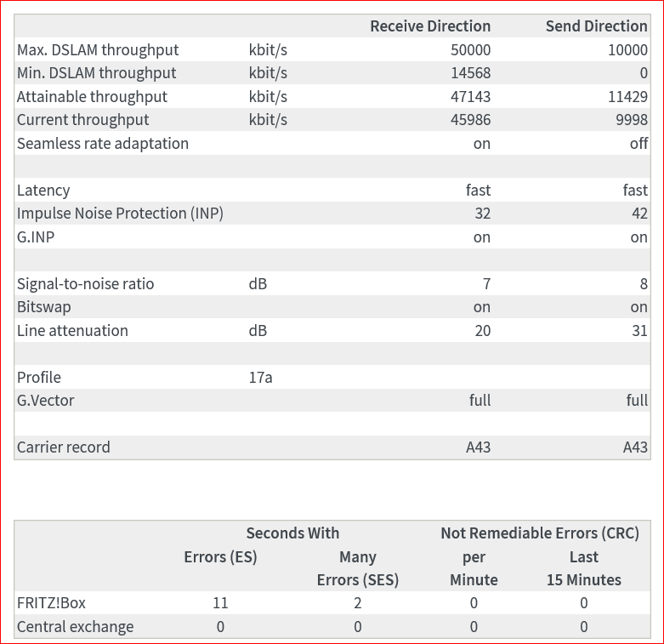Select the Seamless rate adaptation label

point(103,144)
